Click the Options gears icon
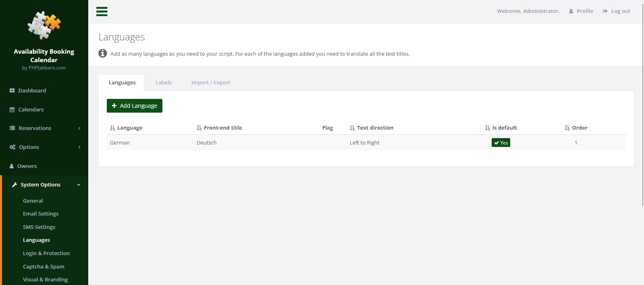The image size is (644, 285). pos(12,147)
